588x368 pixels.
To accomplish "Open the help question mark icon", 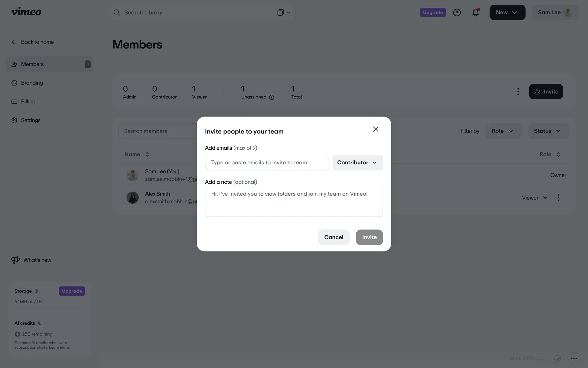I will pos(457,13).
